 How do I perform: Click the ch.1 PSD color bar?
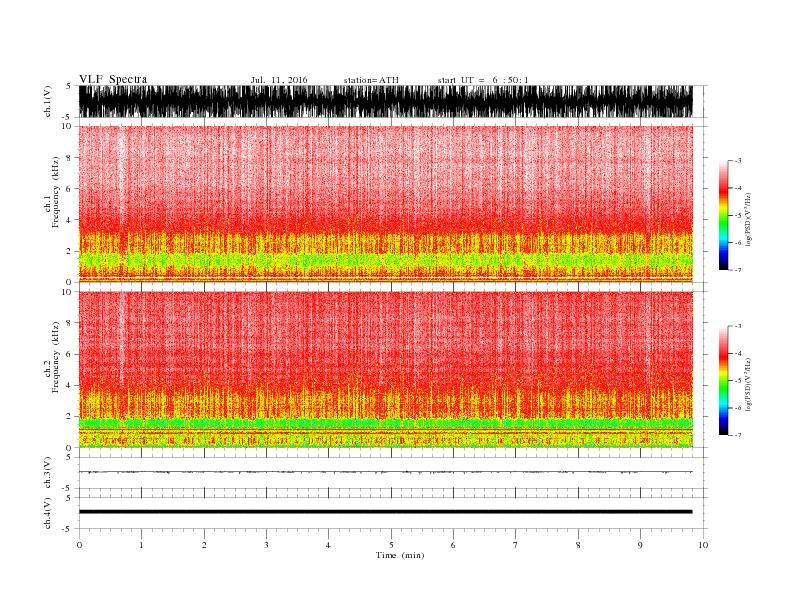(723, 215)
